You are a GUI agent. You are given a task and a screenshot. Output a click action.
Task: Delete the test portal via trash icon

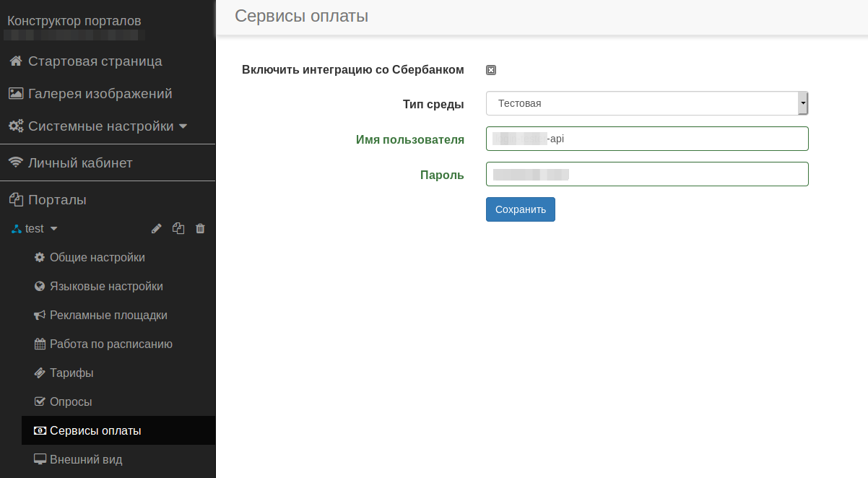(201, 229)
